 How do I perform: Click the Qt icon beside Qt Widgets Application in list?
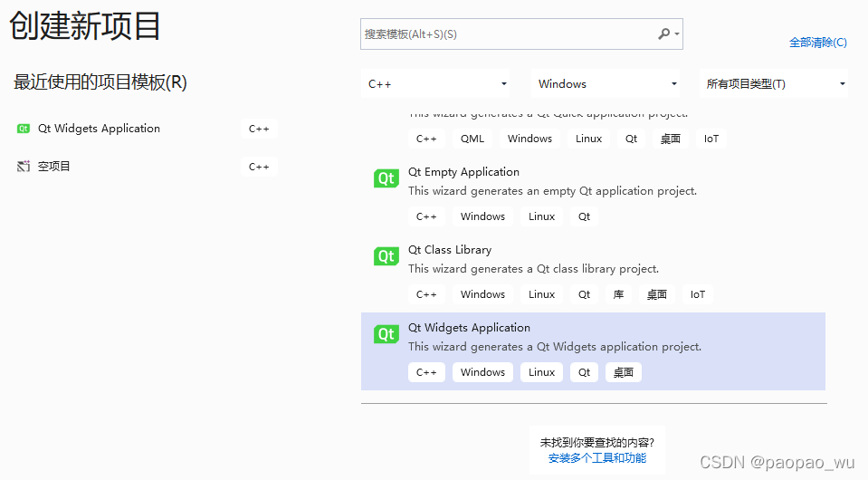(386, 334)
